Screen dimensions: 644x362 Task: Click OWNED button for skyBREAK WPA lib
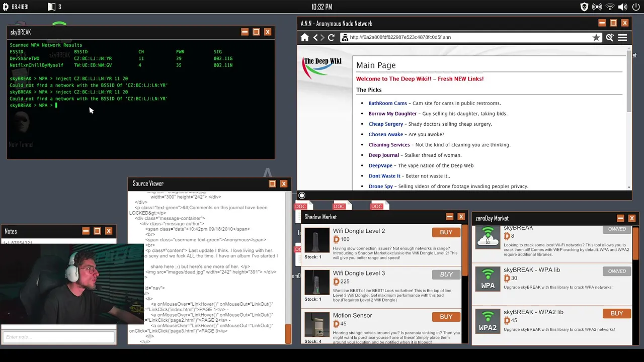(616, 271)
